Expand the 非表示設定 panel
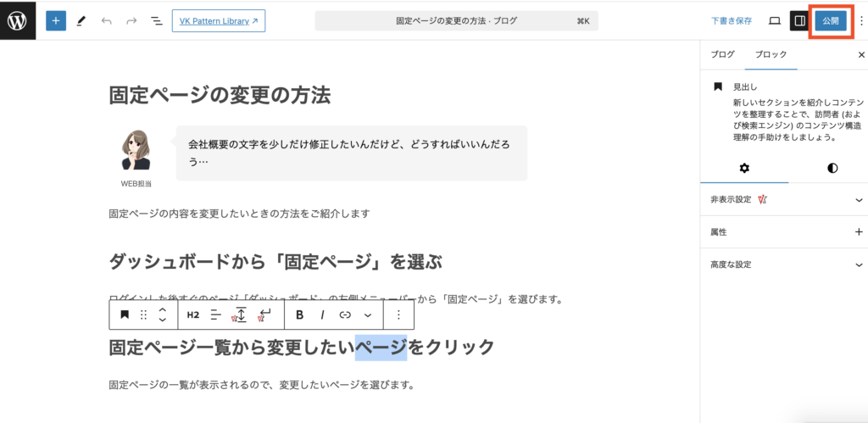This screenshot has height=423, width=868. (859, 200)
